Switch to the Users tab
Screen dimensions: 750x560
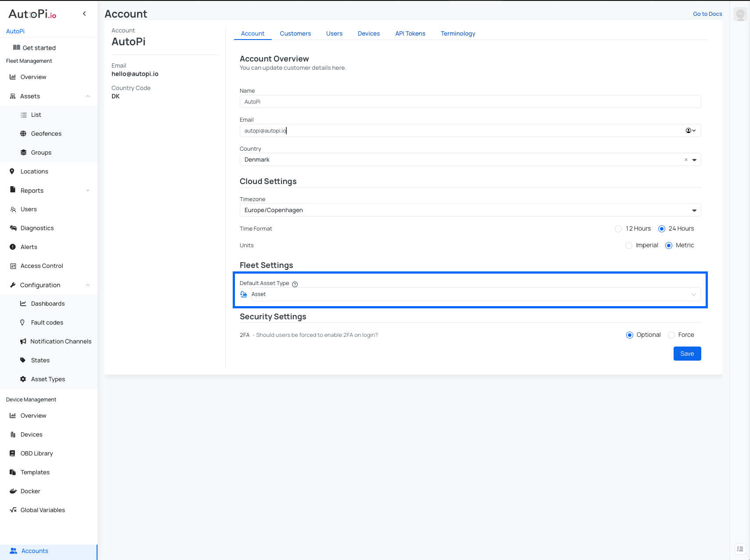[334, 33]
